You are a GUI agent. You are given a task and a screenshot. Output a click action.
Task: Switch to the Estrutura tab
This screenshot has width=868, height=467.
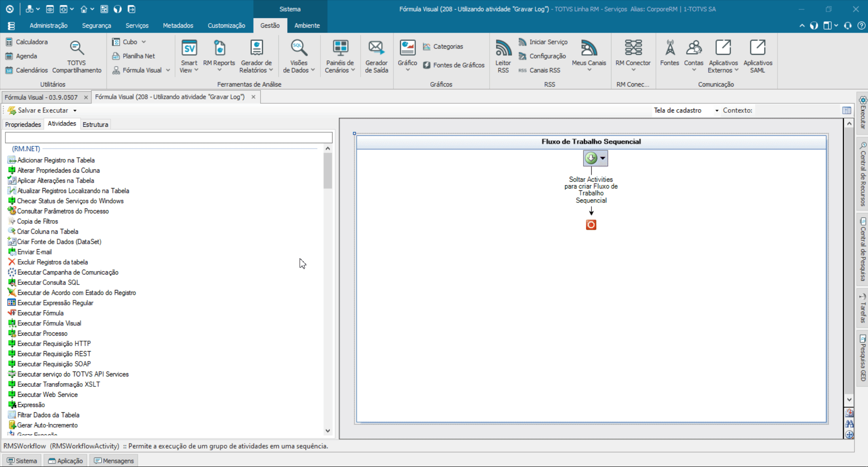[x=95, y=125]
